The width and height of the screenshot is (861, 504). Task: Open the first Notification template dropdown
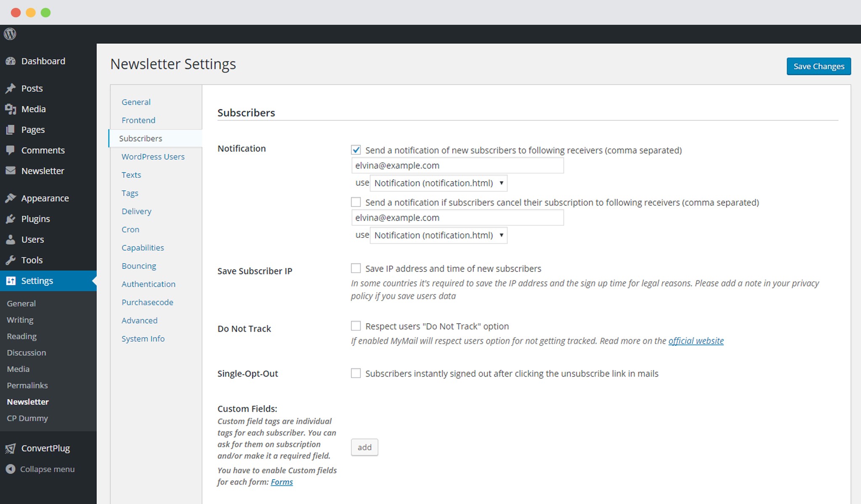[438, 183]
